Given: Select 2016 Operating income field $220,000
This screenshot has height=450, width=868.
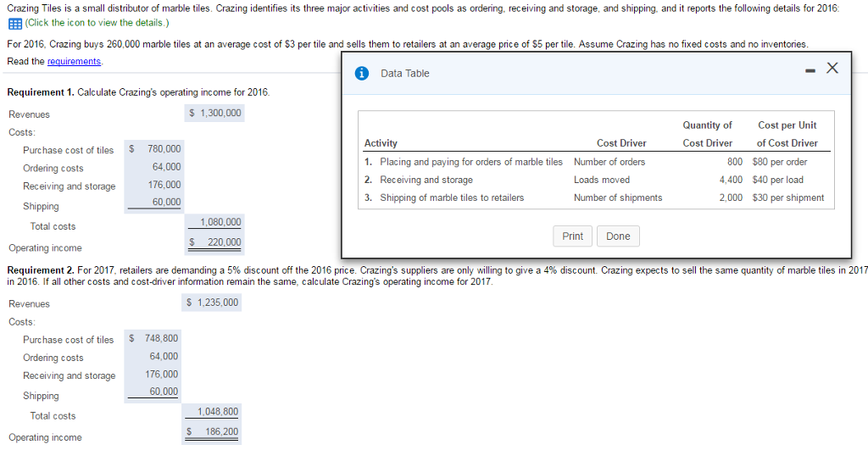Looking at the screenshot, I should 214,242.
